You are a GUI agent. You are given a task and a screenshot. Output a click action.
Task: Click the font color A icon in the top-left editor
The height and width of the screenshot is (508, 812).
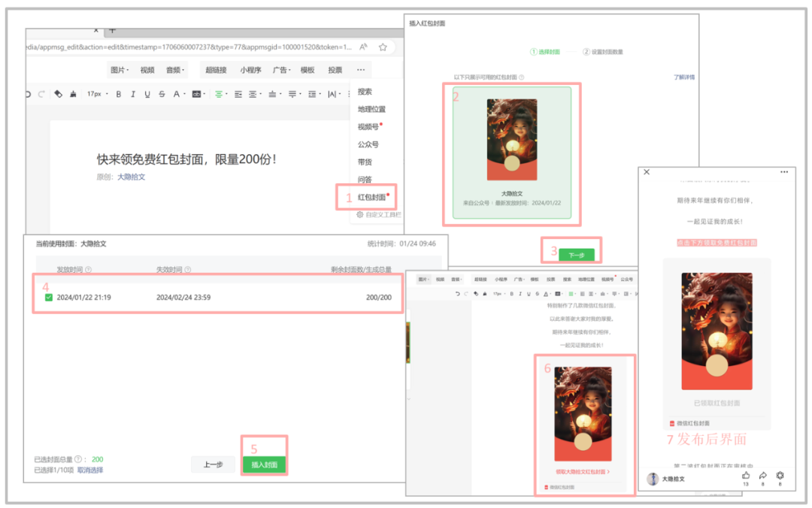click(x=177, y=94)
